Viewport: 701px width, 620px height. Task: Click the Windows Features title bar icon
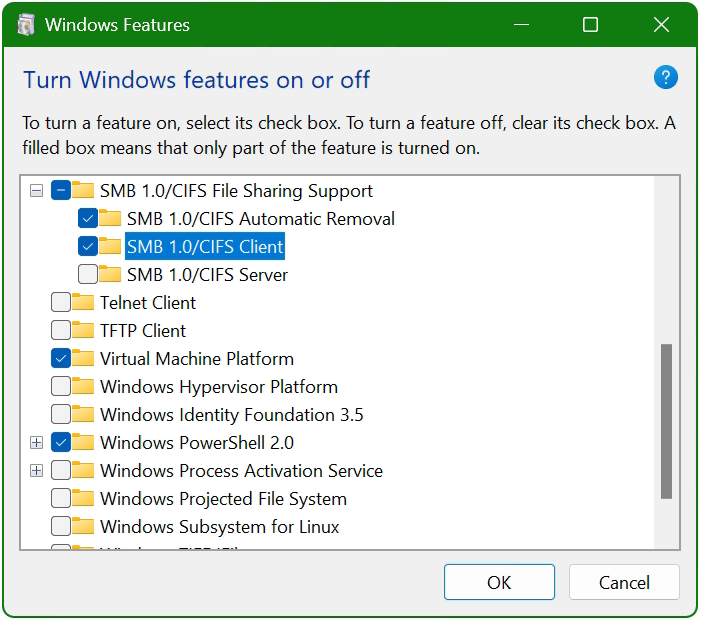pyautogui.click(x=26, y=25)
